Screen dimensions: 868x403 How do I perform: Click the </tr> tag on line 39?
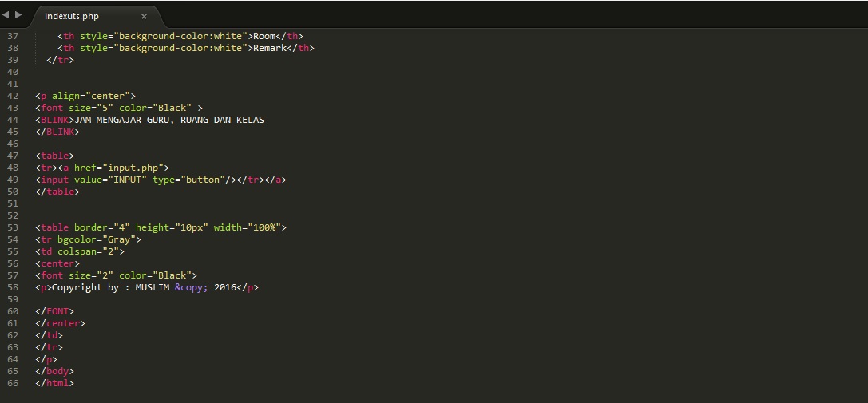click(60, 60)
